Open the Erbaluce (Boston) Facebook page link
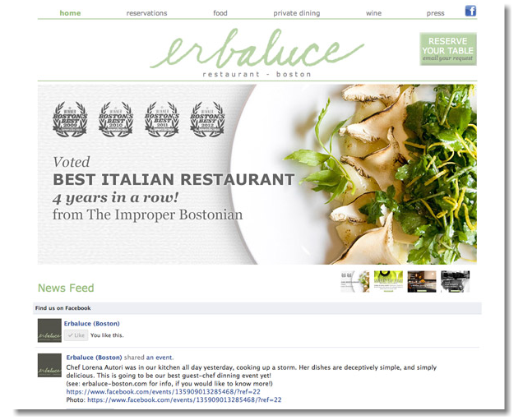 [x=92, y=323]
